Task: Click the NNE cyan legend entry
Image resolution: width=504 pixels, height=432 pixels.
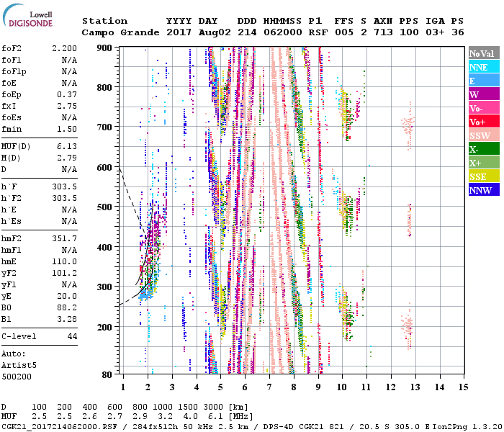Action: [484, 68]
